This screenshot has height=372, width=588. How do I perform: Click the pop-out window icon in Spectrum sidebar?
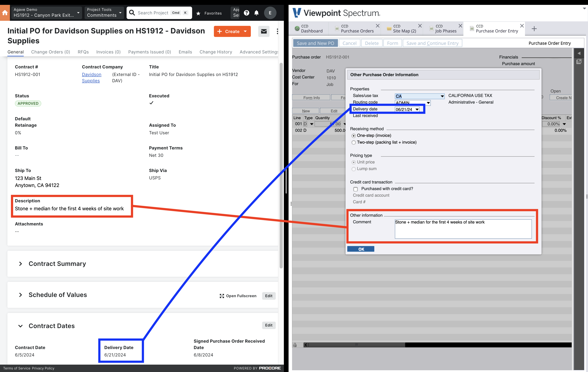click(579, 61)
